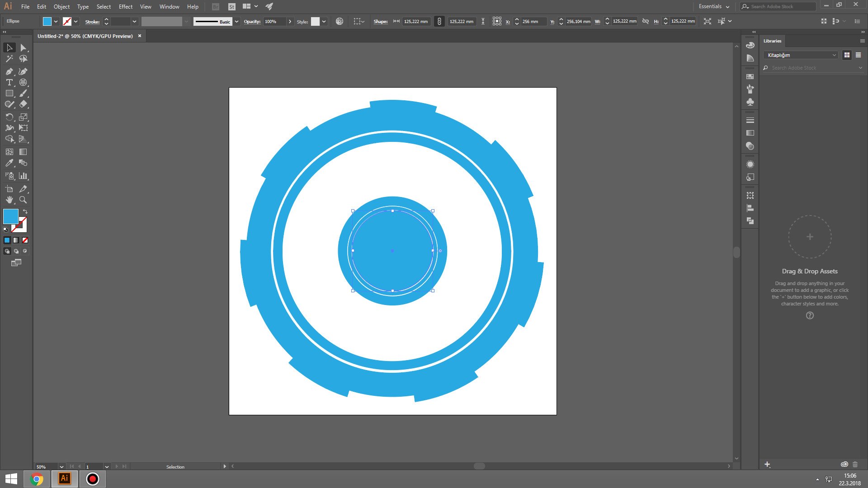Pick the Hand tool
The image size is (868, 488).
(x=9, y=200)
